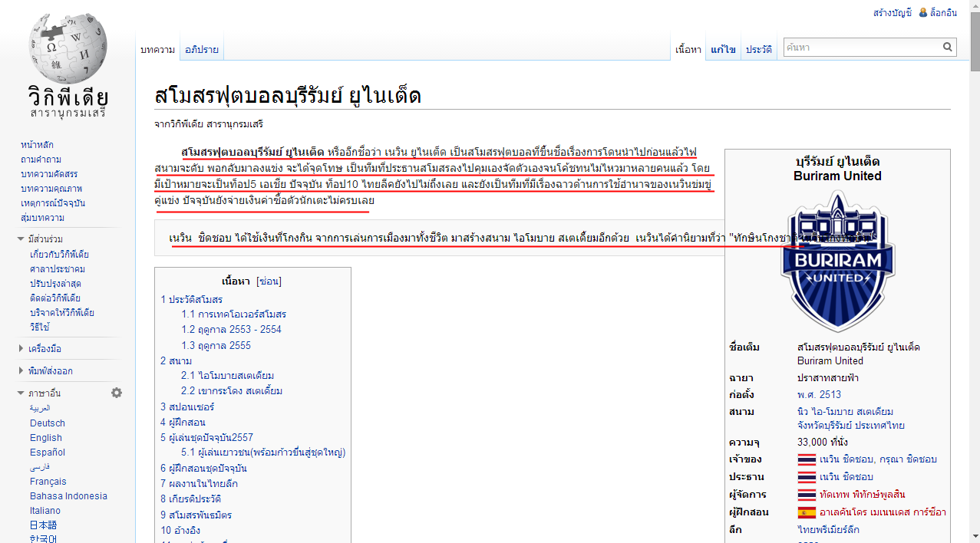The image size is (980, 543).
Task: Switch to Deutsch language version
Action: click(x=48, y=423)
